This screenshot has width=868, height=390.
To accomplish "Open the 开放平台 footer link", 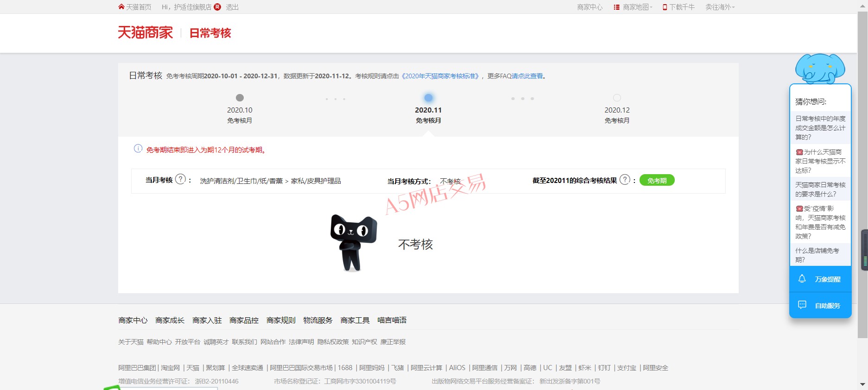I will click(188, 342).
